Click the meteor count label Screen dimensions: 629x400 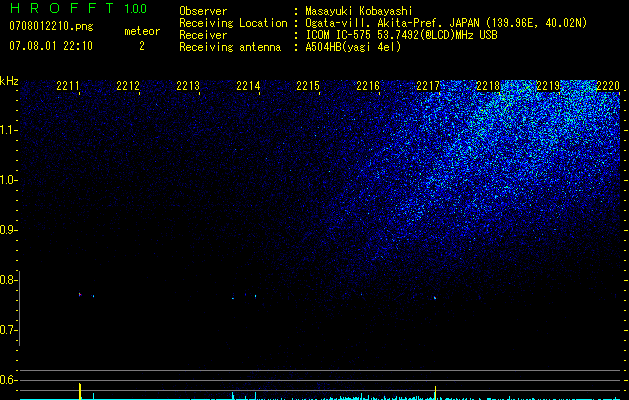pos(142,31)
